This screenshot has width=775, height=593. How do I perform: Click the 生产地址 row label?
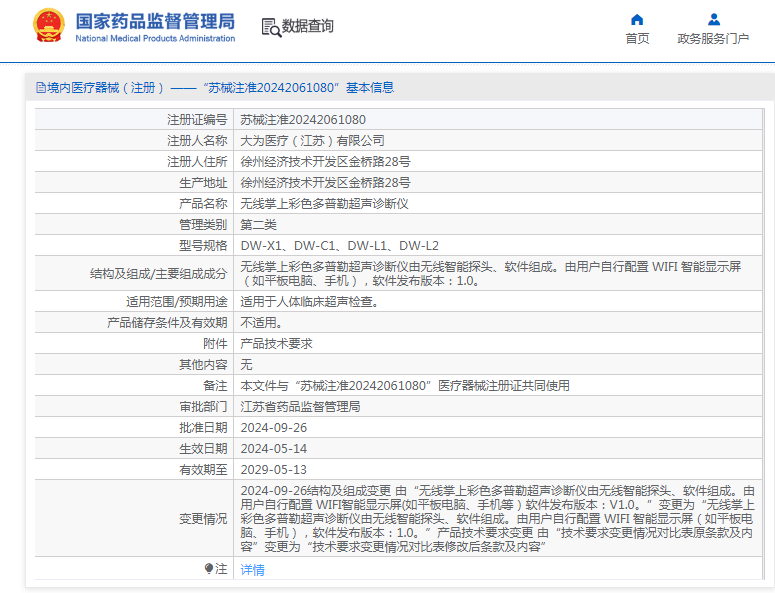pos(203,183)
